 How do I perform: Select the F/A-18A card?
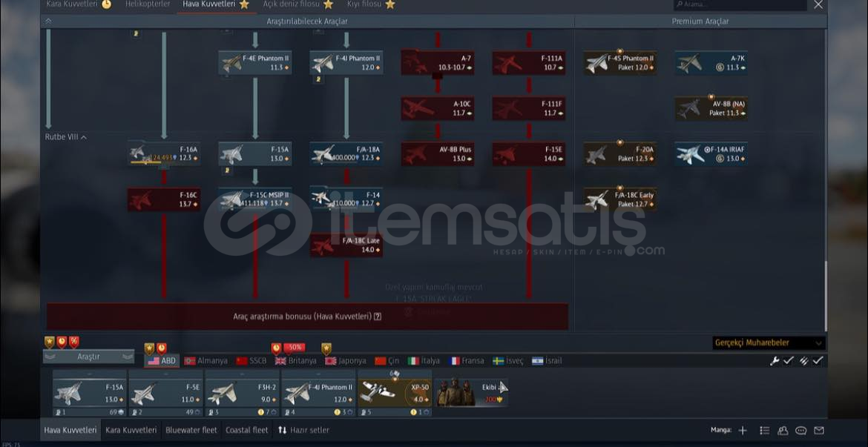pyautogui.click(x=346, y=153)
